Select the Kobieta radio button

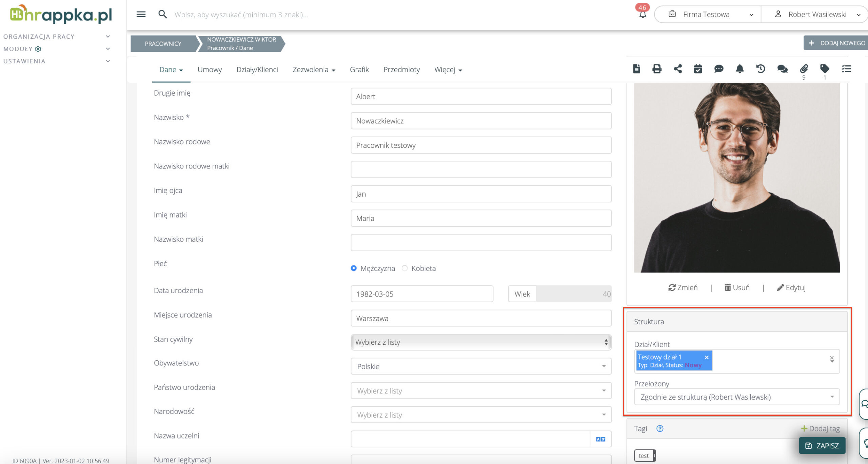405,268
